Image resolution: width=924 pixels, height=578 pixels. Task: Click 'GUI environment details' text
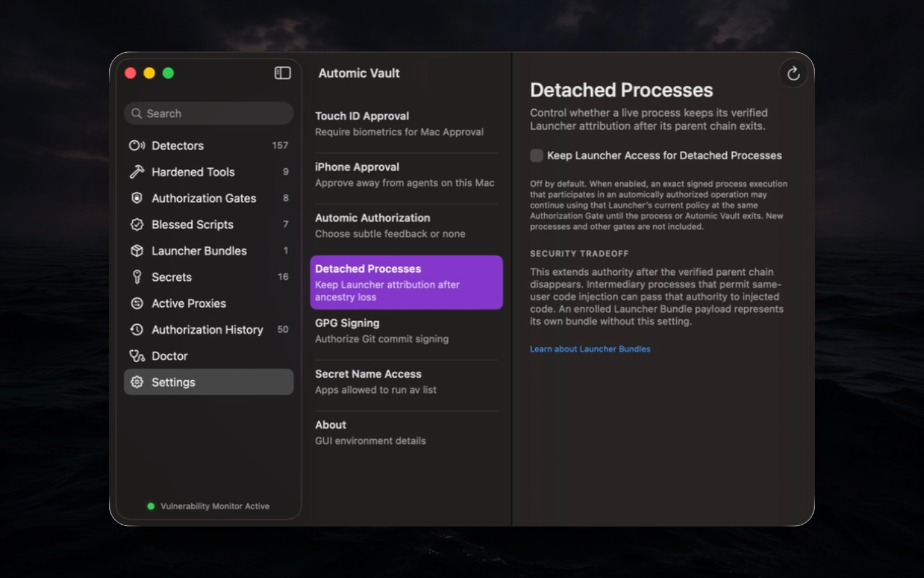(x=370, y=441)
